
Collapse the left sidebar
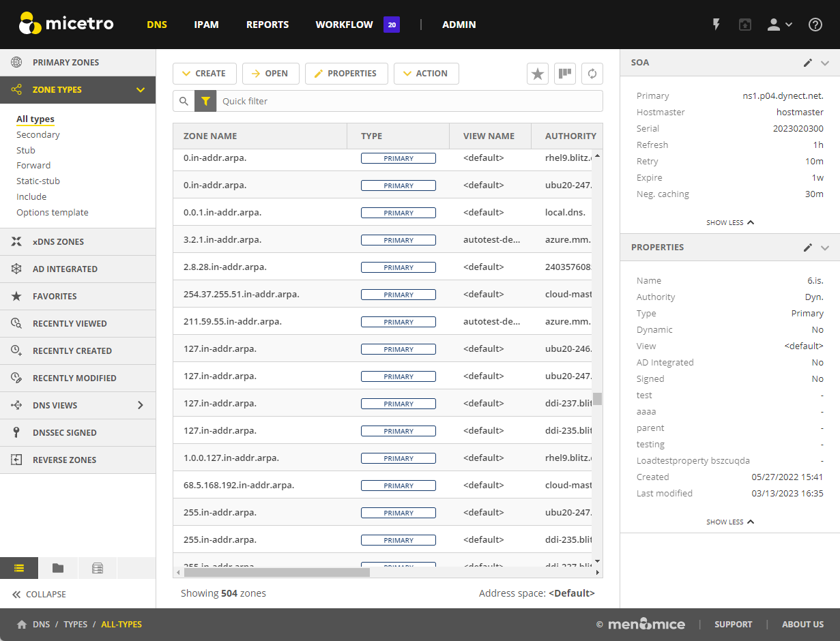point(40,595)
